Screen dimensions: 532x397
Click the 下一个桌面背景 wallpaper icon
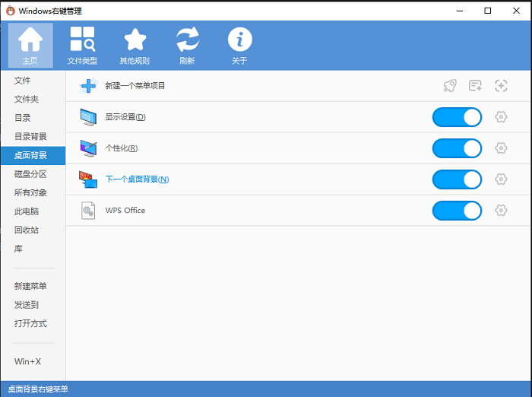88,179
